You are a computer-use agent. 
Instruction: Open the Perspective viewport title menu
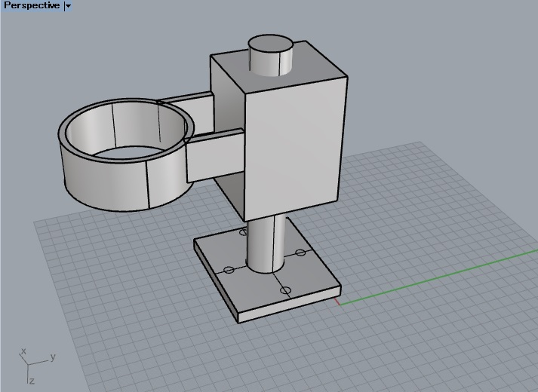click(32, 5)
